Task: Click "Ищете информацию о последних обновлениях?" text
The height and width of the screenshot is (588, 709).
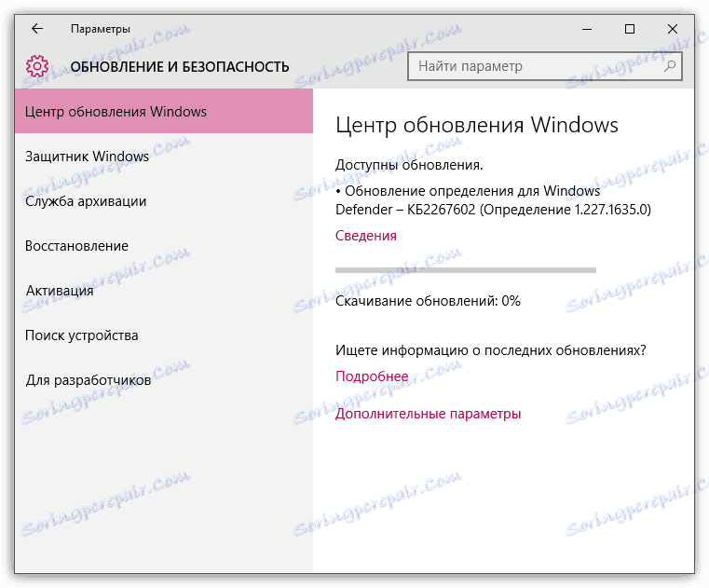Action: [x=491, y=350]
